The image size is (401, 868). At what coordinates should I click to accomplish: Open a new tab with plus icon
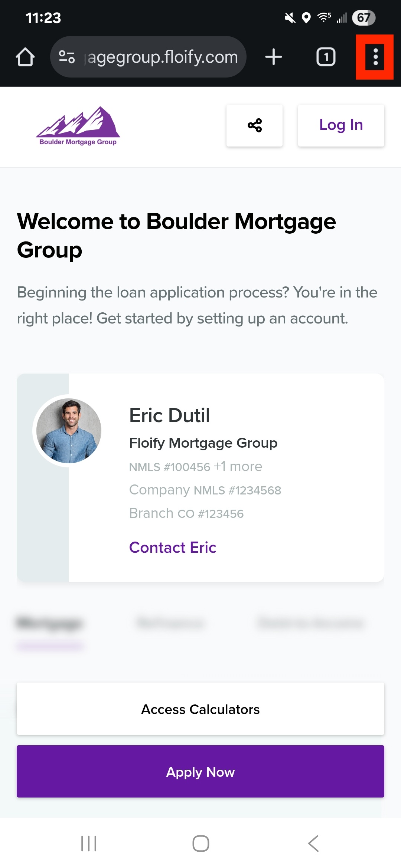coord(274,57)
